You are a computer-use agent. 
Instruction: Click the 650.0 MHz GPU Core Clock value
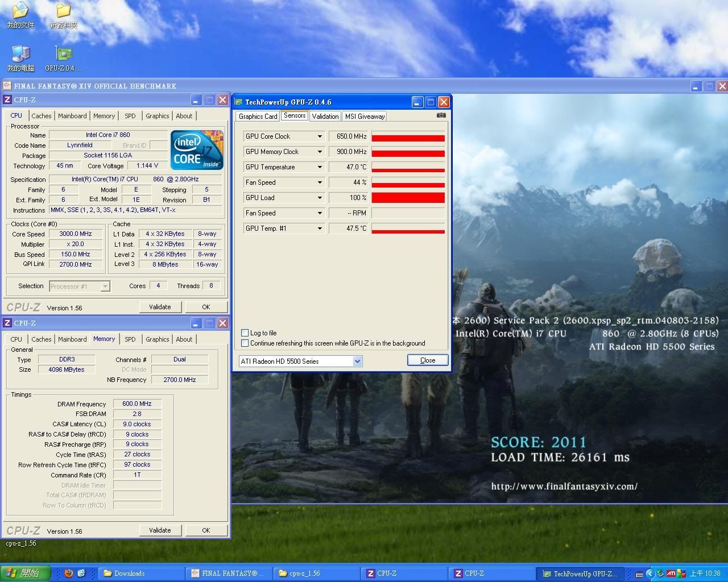349,136
